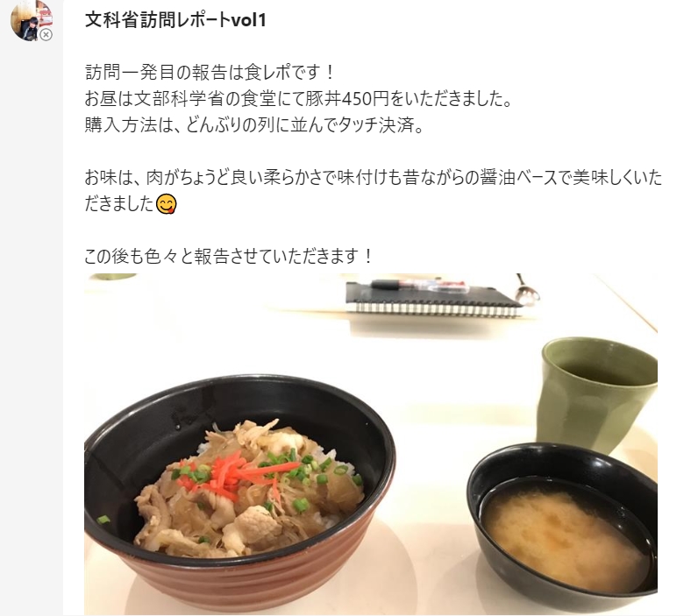Click the green tea cup in photo
The image size is (691, 616).
tap(597, 394)
